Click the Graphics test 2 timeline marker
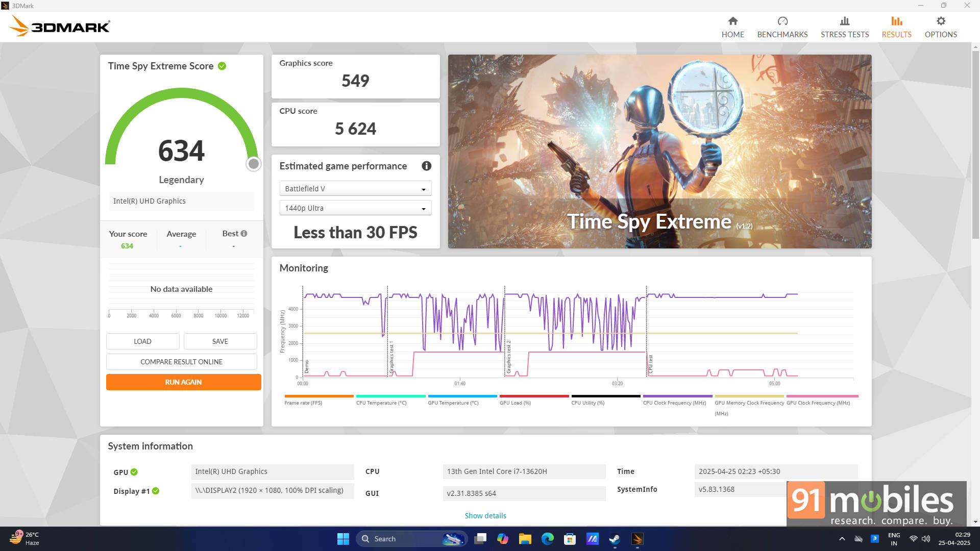Screen dimensions: 980x551 coord(508,357)
